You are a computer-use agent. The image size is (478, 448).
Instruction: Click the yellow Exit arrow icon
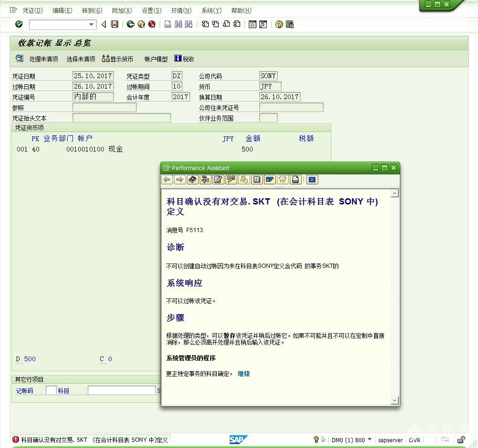(x=141, y=24)
